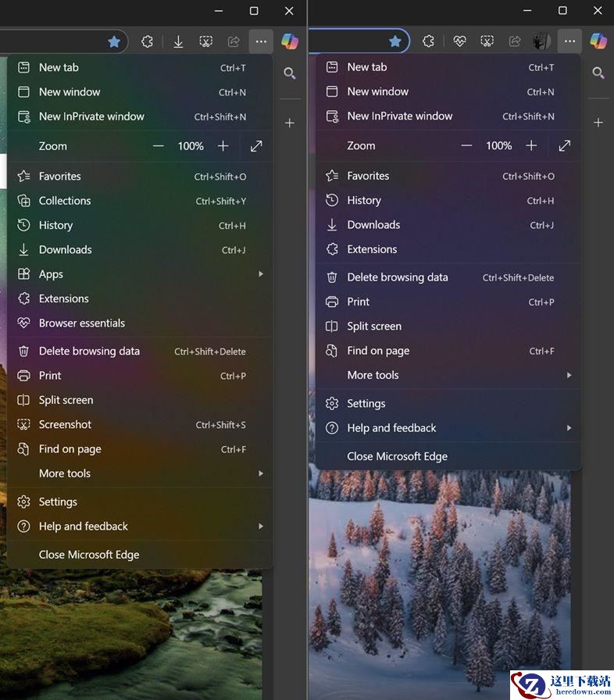
Task: Click sidebar search icon in left window
Action: (x=290, y=73)
